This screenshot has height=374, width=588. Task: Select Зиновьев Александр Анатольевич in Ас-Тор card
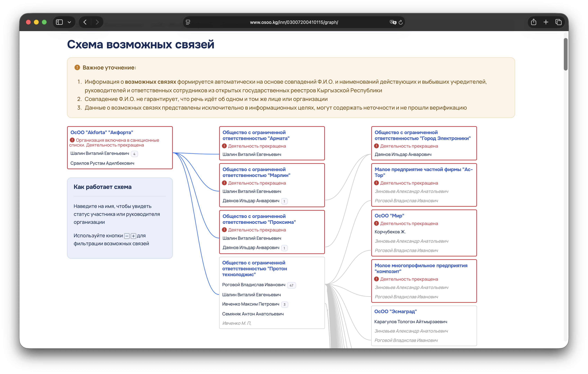click(x=412, y=191)
